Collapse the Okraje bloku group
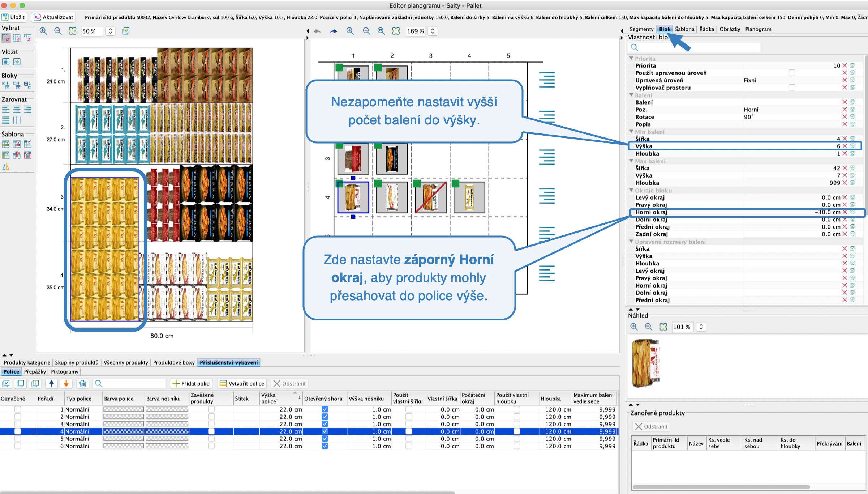868x494 pixels. [631, 190]
